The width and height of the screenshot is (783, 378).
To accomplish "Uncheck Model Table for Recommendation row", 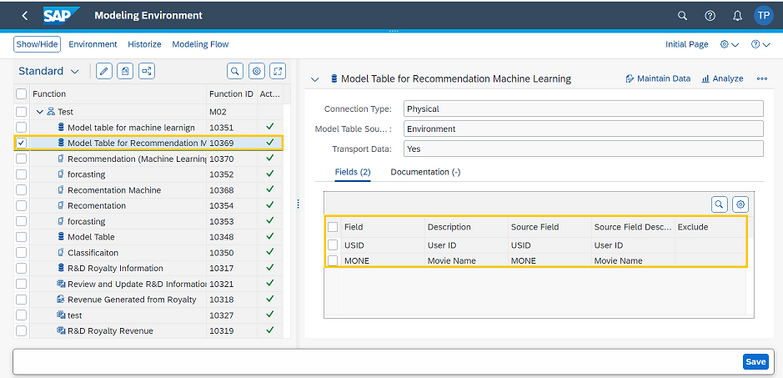I will 21,143.
